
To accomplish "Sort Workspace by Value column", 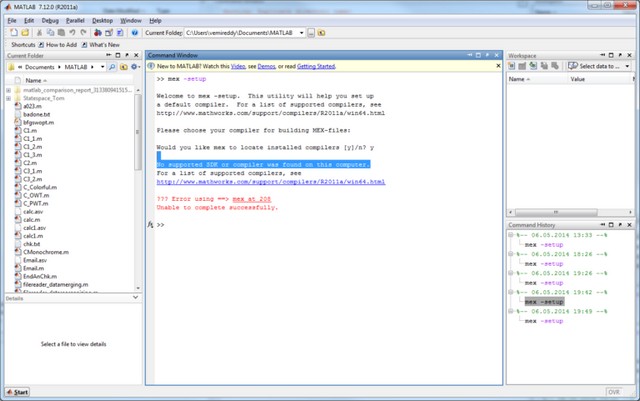I will point(578,79).
